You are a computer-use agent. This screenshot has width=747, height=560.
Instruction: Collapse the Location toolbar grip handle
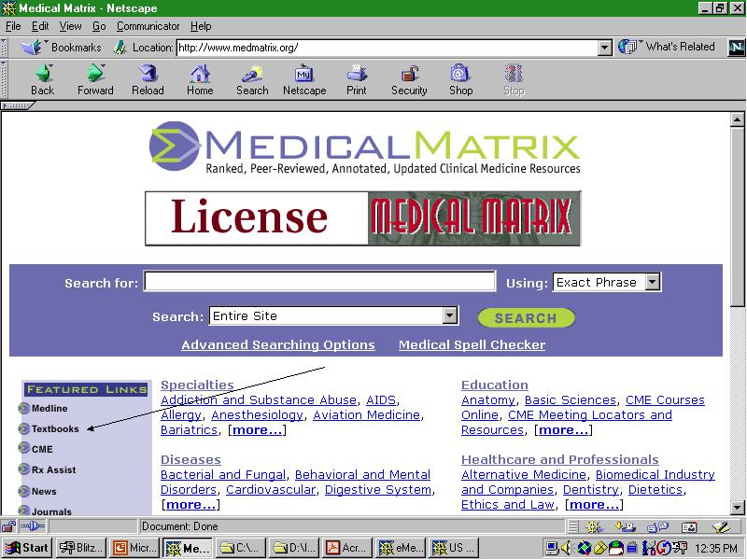click(4, 48)
